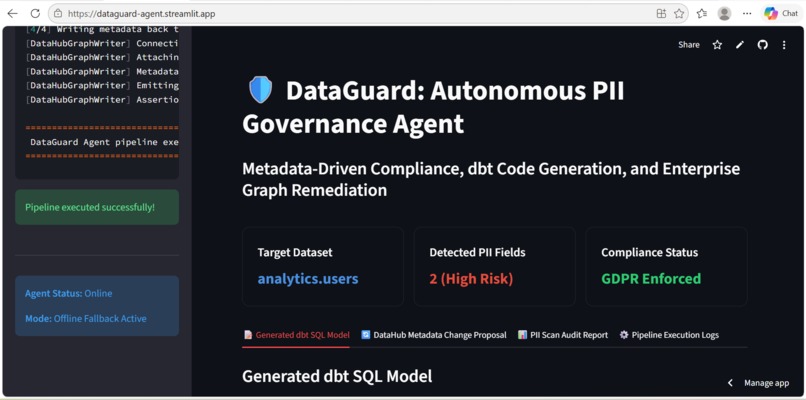Open Copilot Chat in the browser

coord(780,14)
